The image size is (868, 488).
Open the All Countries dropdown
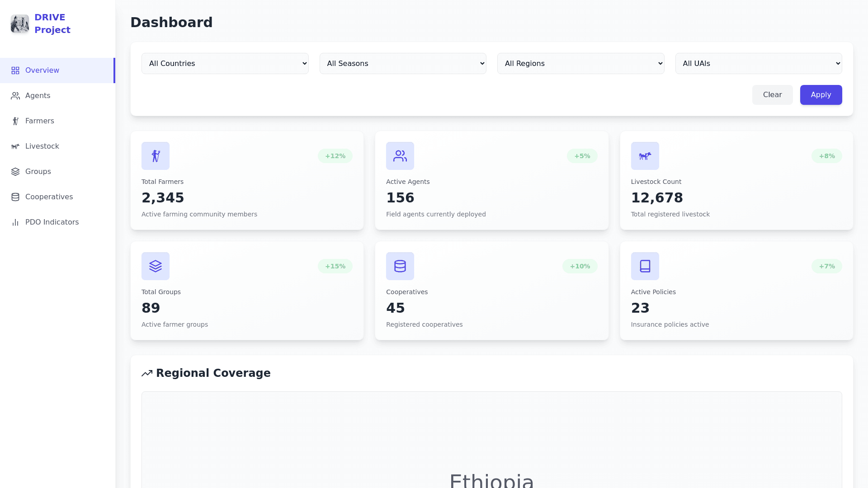[x=225, y=63]
